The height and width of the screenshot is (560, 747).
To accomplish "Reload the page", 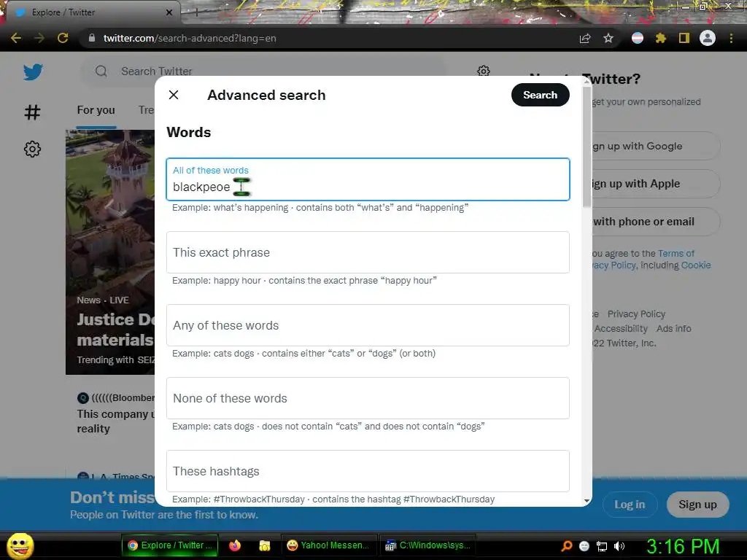I will (63, 38).
